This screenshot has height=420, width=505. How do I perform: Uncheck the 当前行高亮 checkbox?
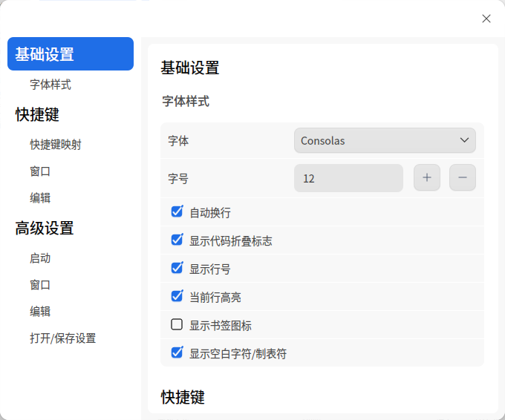[177, 296]
